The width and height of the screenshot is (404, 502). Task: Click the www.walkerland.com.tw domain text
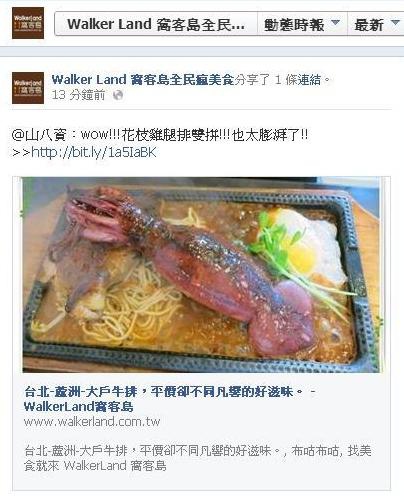92,422
